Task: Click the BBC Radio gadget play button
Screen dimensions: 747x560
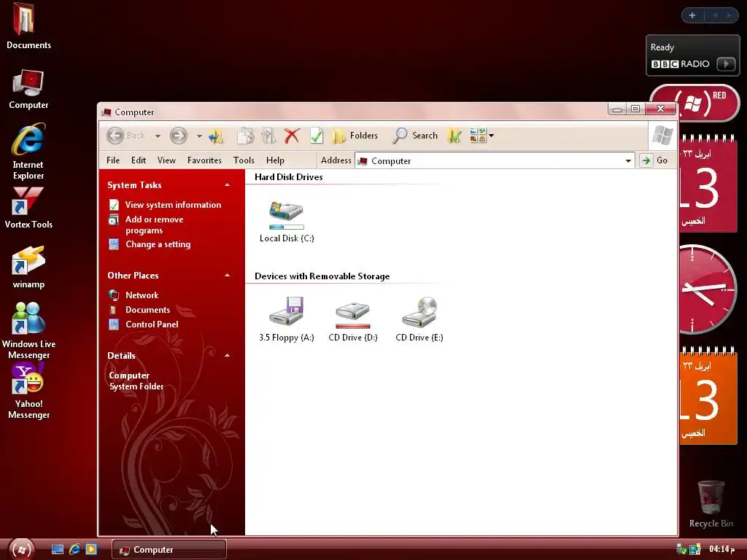Action: (726, 64)
